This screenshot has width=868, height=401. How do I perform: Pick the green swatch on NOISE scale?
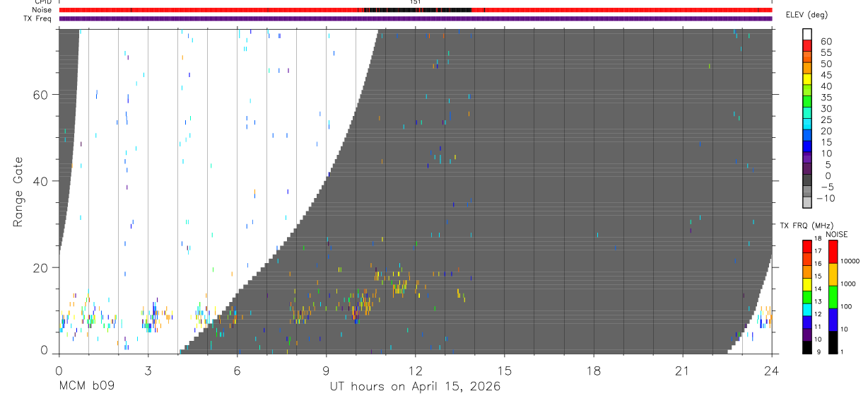click(x=833, y=297)
